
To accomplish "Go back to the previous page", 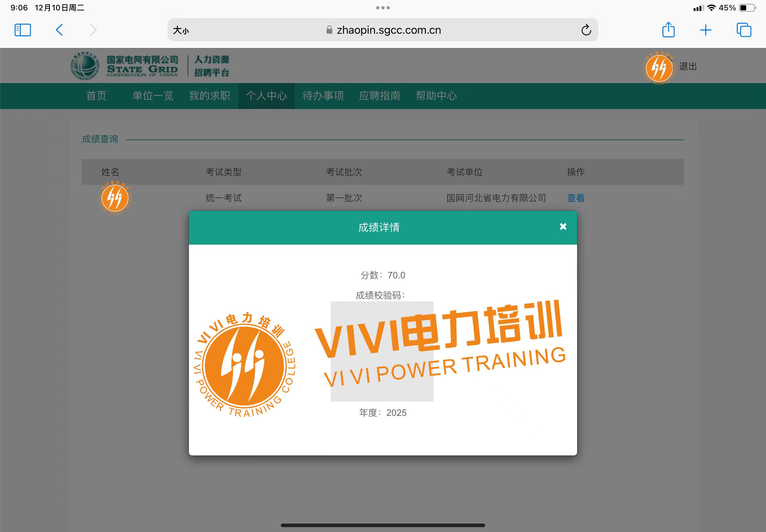I will tap(59, 30).
